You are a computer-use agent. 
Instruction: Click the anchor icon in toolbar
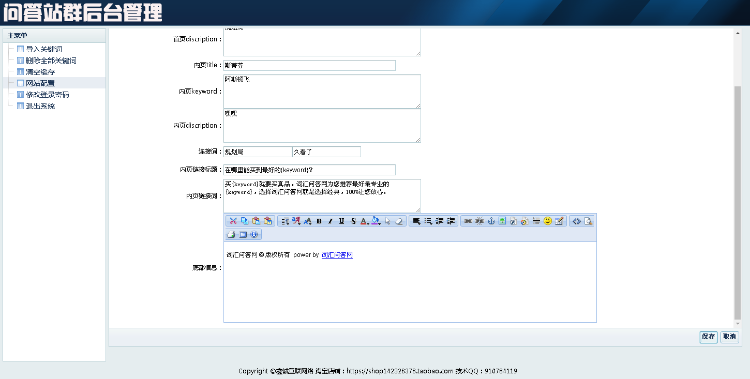[491, 221]
